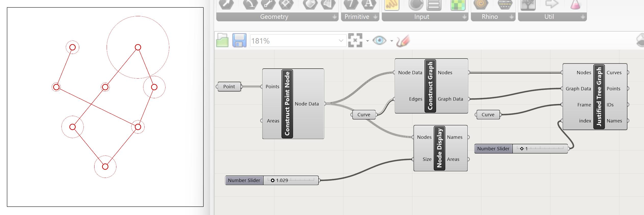Click the Save document floppy icon
644x215 pixels.
(x=239, y=40)
